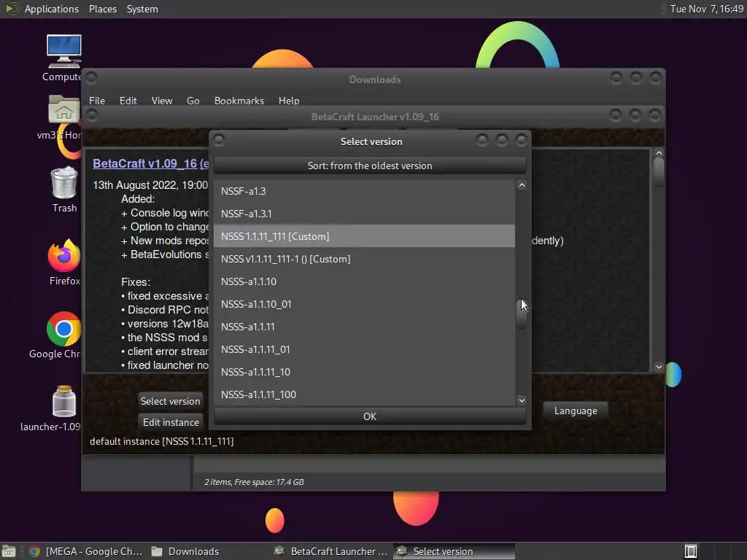Image resolution: width=747 pixels, height=560 pixels.
Task: Click changelog panel scroll down arrow
Action: click(x=659, y=367)
